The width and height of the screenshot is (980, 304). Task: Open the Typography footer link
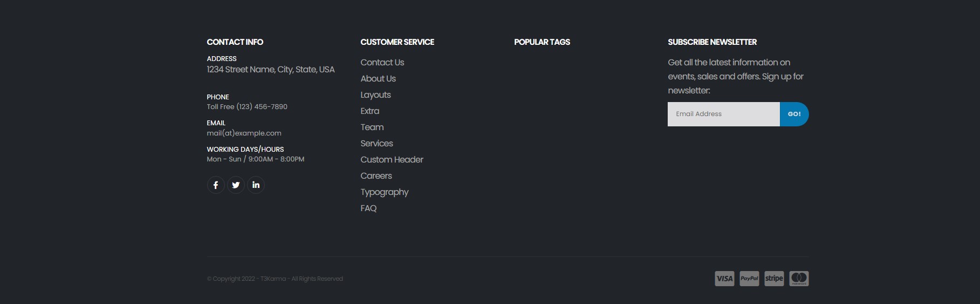[x=385, y=192]
